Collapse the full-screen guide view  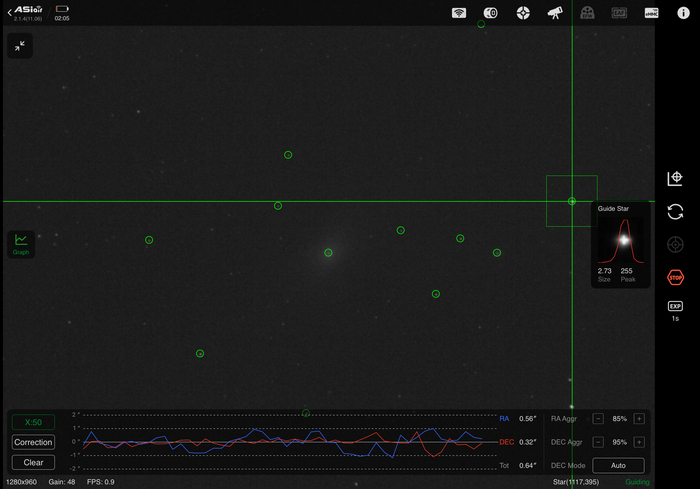[20, 46]
